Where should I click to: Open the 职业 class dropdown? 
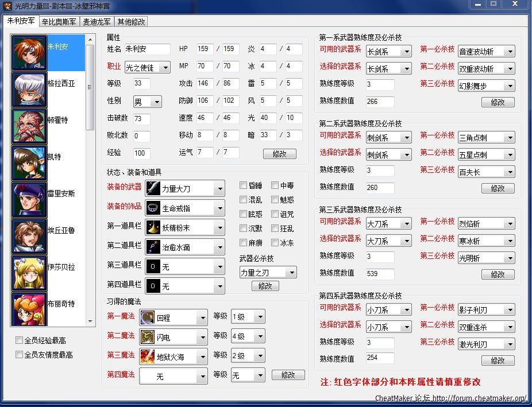coord(148,68)
